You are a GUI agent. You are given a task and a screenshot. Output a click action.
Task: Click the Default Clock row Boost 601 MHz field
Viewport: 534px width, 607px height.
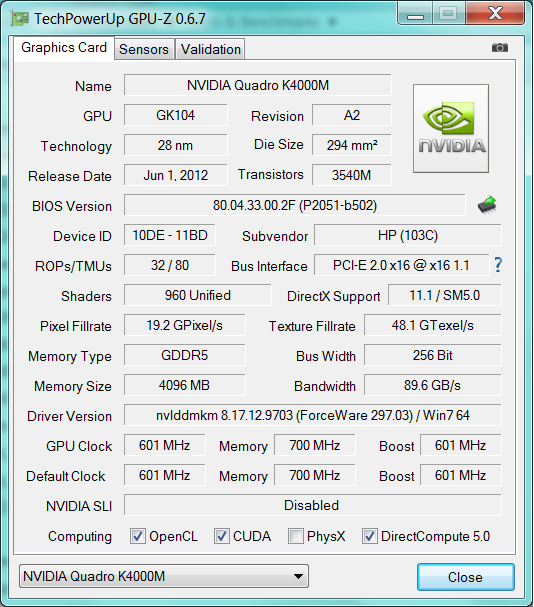460,475
